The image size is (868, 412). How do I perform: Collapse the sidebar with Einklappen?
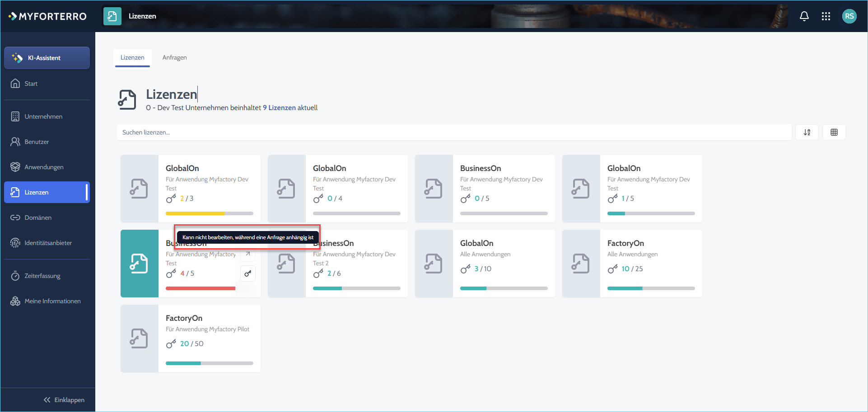coord(64,400)
